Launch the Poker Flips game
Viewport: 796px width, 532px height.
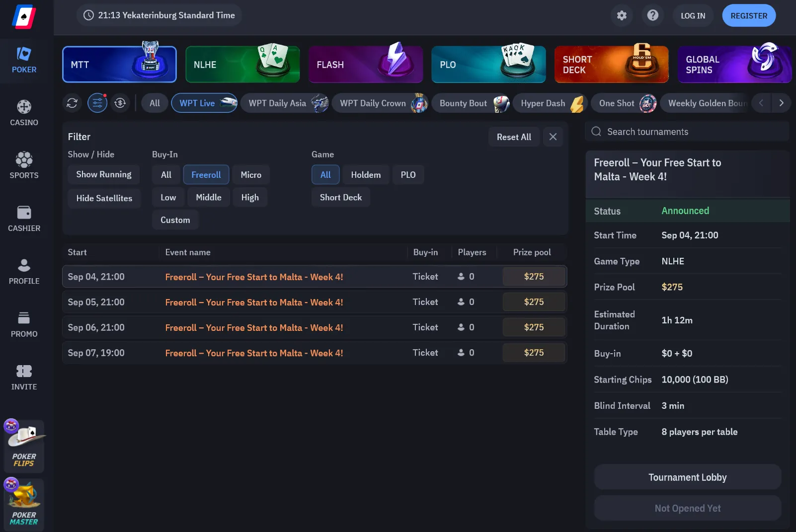click(24, 446)
